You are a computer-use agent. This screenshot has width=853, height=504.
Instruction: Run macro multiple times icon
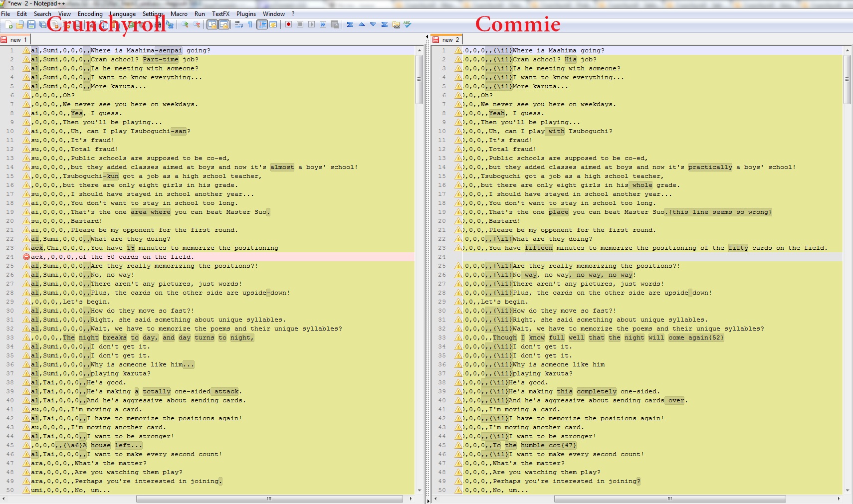[x=323, y=24]
